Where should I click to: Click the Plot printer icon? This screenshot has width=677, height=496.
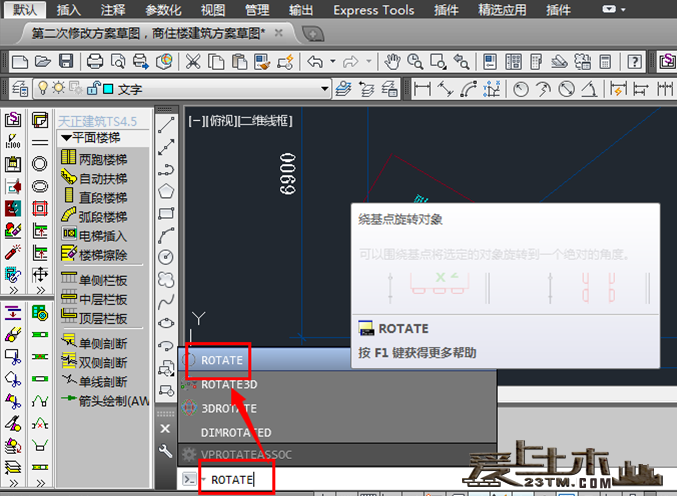pyautogui.click(x=95, y=62)
